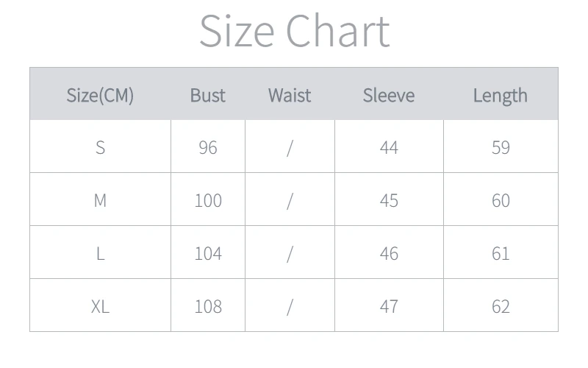Image resolution: width=588 pixels, height=368 pixels.
Task: Select the L size row label
Action: tap(100, 253)
